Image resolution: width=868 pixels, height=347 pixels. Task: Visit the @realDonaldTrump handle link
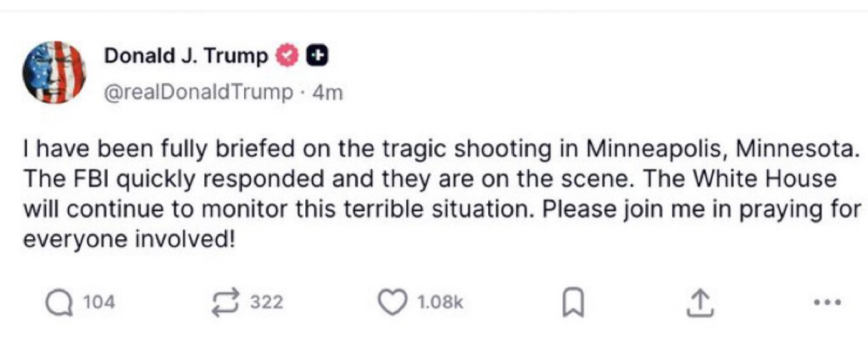pos(197,92)
